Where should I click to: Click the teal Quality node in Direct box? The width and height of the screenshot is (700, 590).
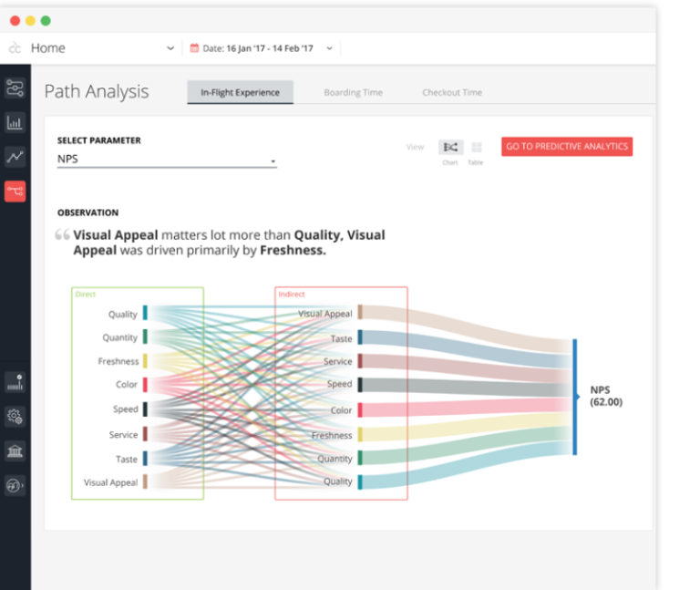pos(145,314)
